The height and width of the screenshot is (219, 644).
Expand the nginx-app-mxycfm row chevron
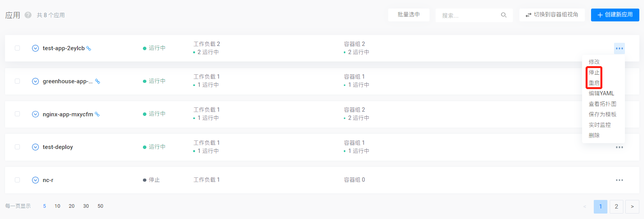coord(35,114)
